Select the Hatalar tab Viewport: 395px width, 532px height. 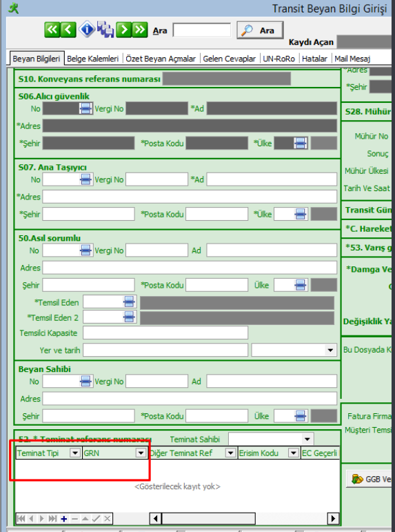coord(314,59)
